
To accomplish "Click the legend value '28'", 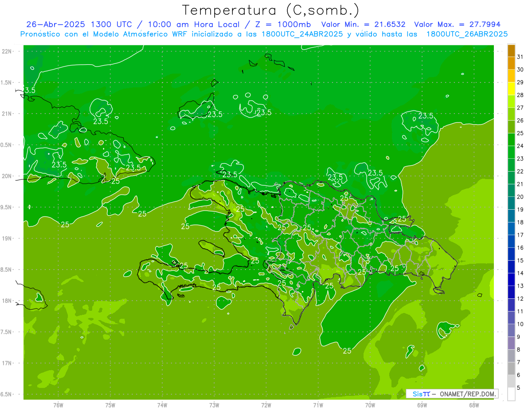I will (520, 95).
